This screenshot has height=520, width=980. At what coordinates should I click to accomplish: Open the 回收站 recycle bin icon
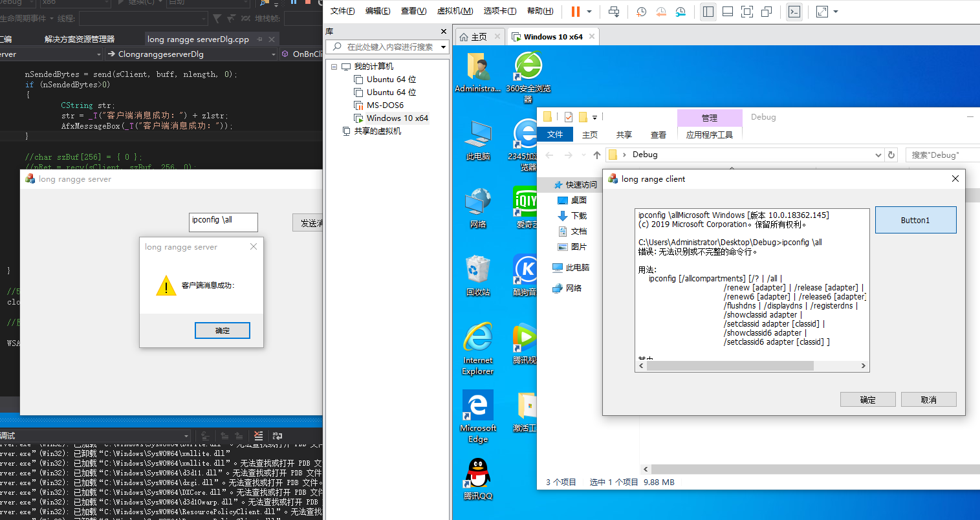(x=478, y=276)
